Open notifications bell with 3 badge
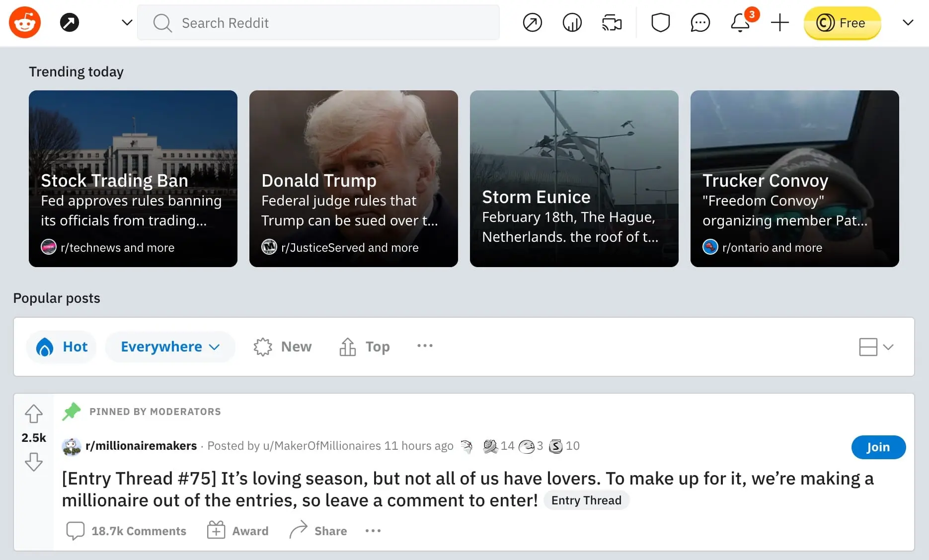 click(740, 22)
